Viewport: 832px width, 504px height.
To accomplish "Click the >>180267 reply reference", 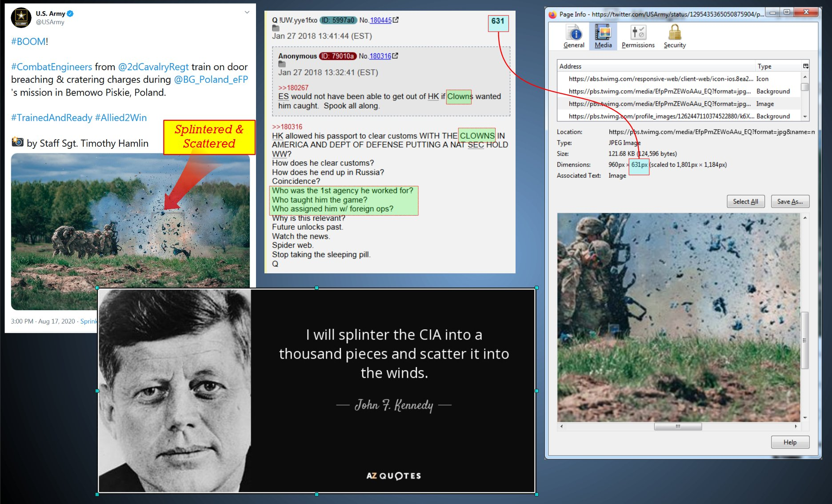I will click(x=293, y=88).
